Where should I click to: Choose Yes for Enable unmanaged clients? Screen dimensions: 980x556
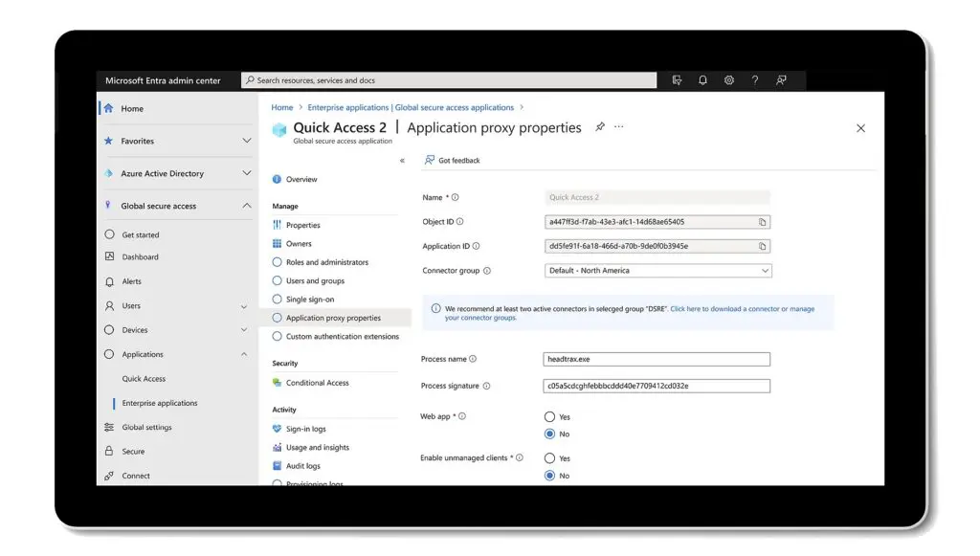pyautogui.click(x=549, y=458)
